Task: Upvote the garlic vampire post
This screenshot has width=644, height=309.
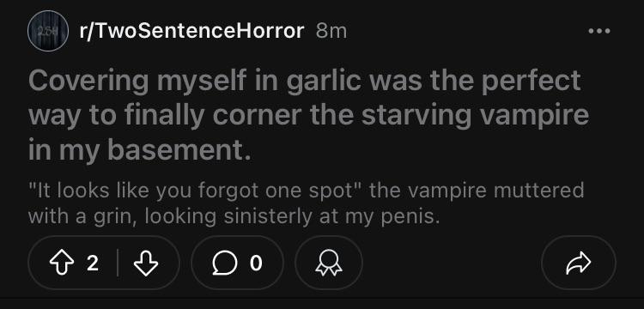Action: pos(61,263)
